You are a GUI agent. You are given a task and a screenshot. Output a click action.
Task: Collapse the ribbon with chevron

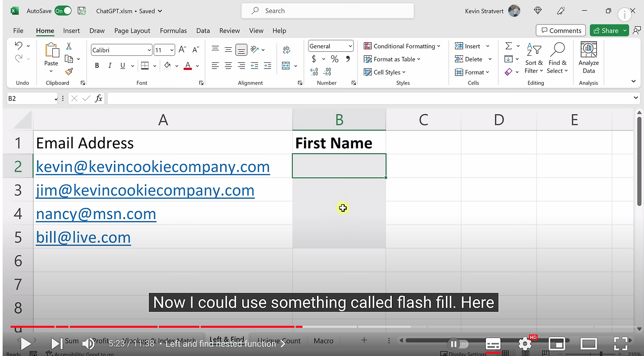633,81
